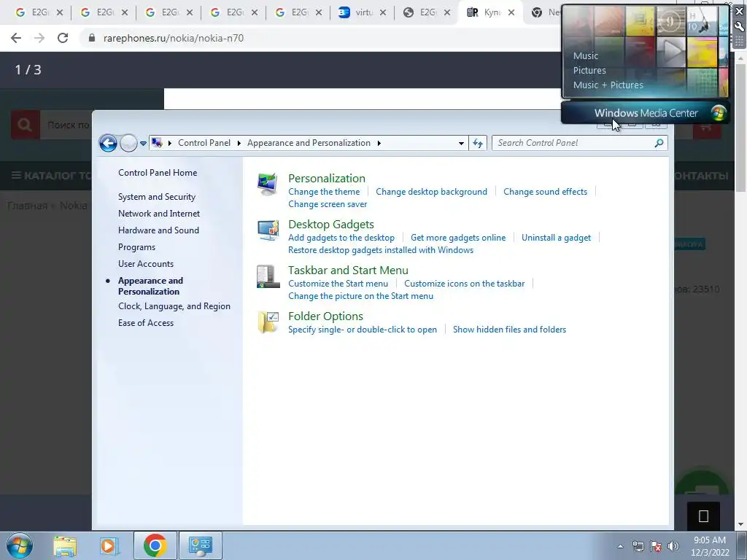
Task: Expand the arrow after Control Panel breadcrumb
Action: pos(239,143)
